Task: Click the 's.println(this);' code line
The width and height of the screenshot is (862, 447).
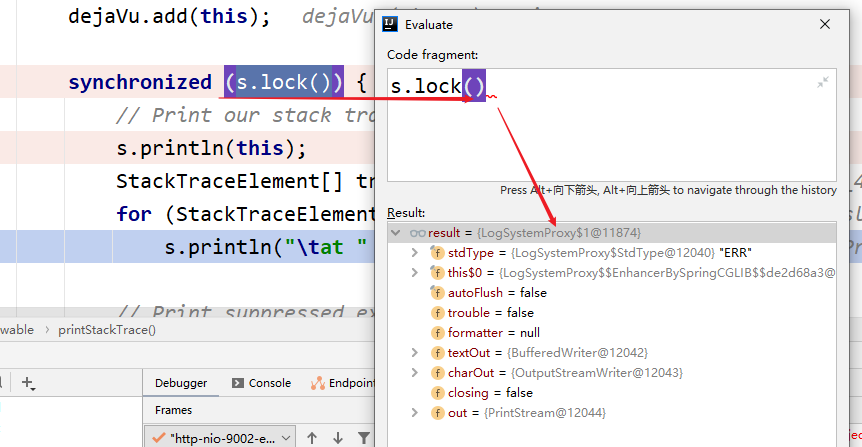Action: coord(211,148)
